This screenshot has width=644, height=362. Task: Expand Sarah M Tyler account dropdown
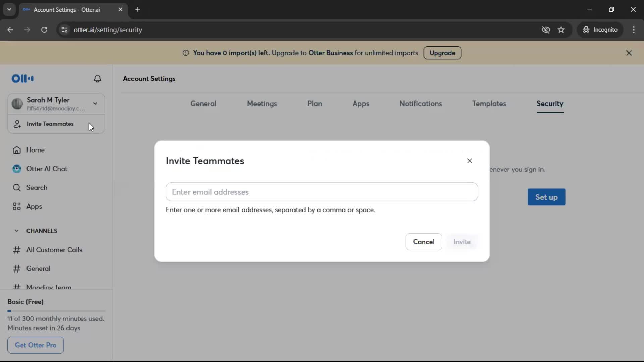coord(95,103)
